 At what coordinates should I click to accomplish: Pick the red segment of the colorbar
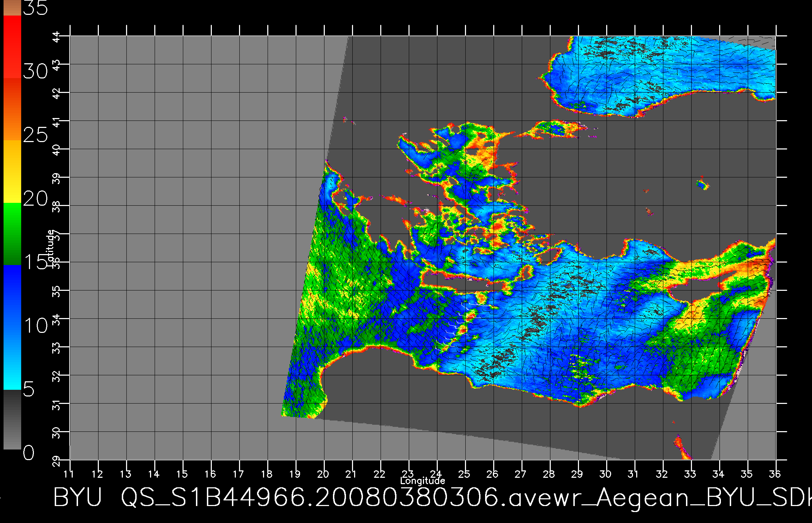click(x=12, y=47)
